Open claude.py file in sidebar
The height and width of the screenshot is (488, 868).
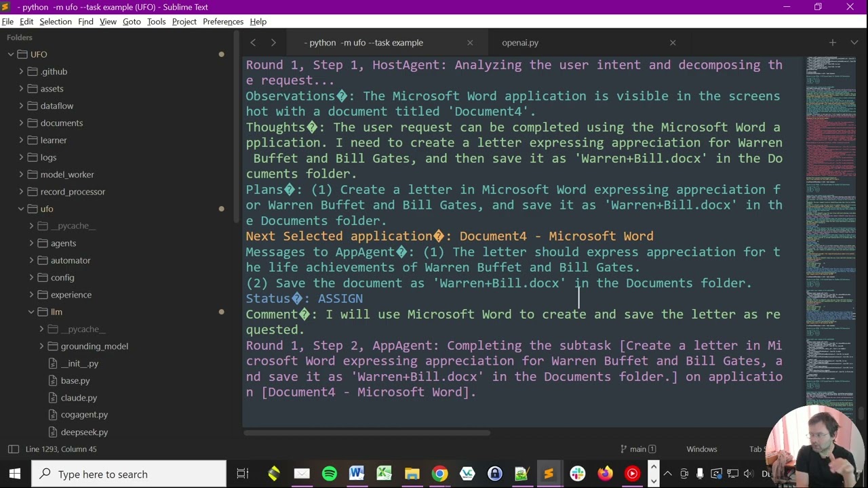pos(79,398)
